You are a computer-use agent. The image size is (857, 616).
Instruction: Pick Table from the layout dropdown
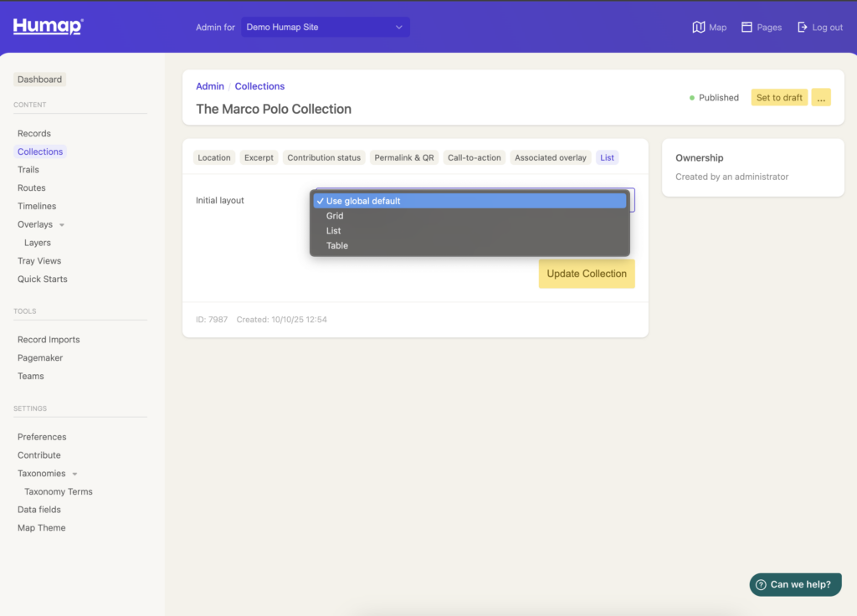tap(337, 246)
